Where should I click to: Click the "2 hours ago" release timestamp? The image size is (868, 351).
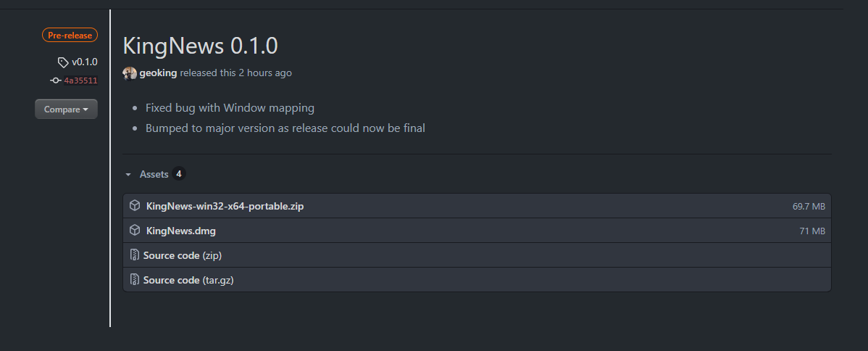pyautogui.click(x=264, y=73)
